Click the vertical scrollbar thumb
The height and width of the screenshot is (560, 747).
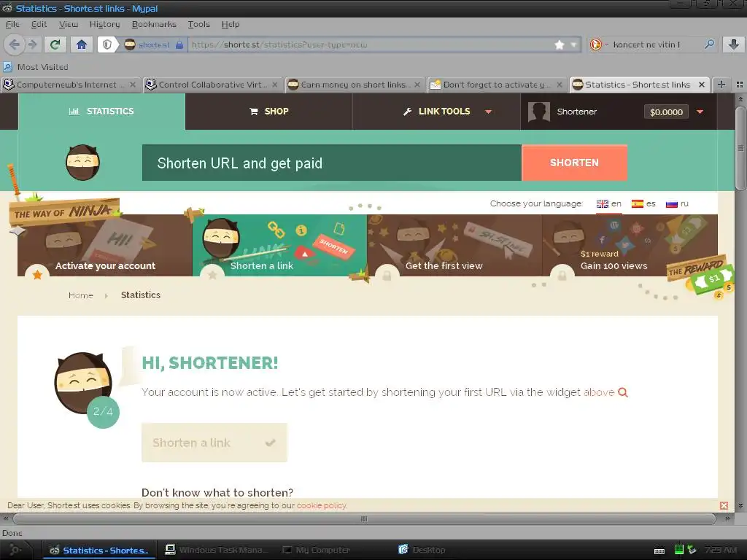(740, 148)
